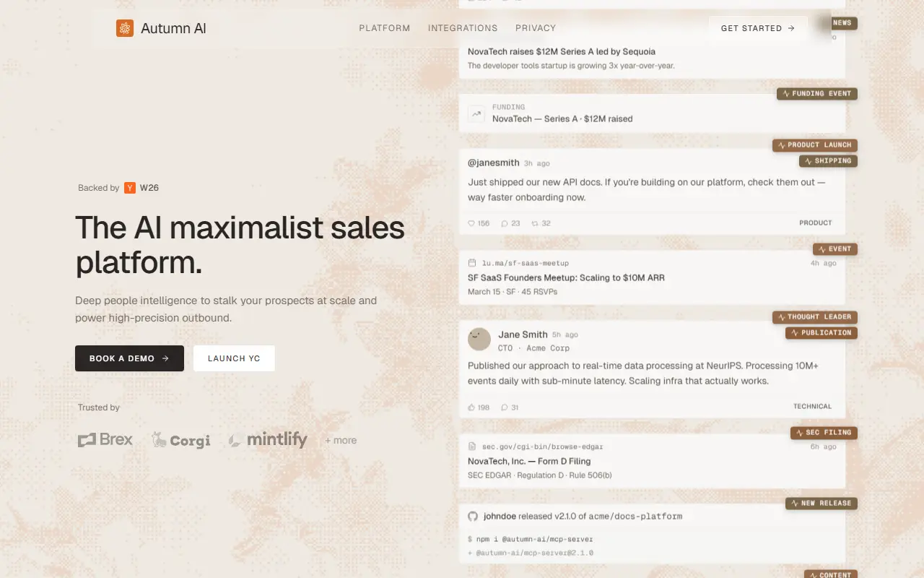924x578 pixels.
Task: Click the GitHub icon next to johndoe
Action: click(473, 517)
